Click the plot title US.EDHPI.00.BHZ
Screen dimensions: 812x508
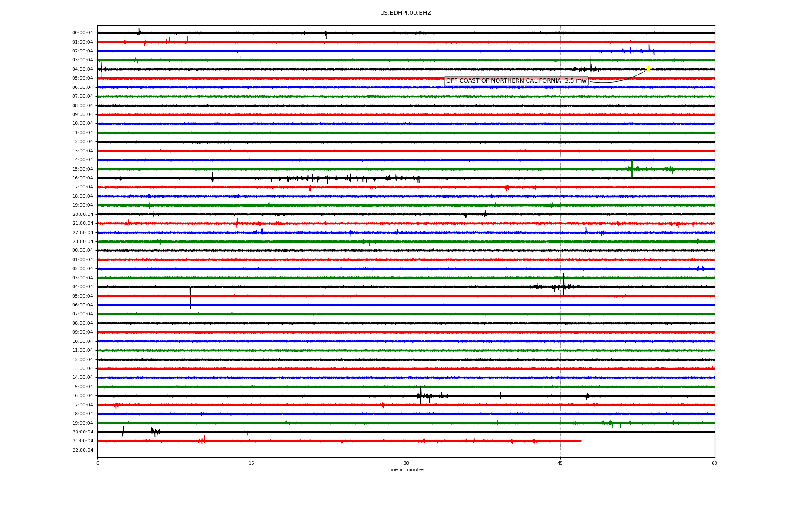coord(406,13)
